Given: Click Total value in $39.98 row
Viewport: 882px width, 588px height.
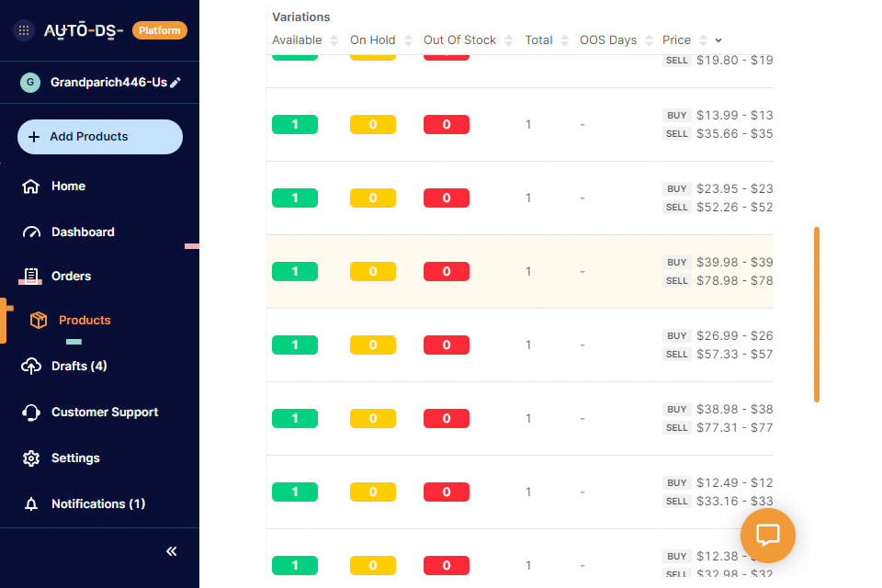Looking at the screenshot, I should coord(528,272).
